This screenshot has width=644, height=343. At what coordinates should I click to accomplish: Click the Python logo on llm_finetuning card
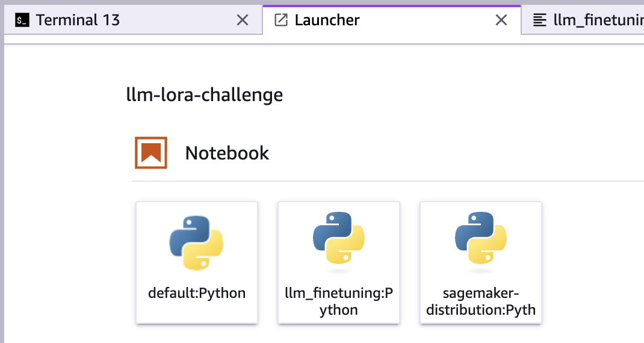pos(339,238)
